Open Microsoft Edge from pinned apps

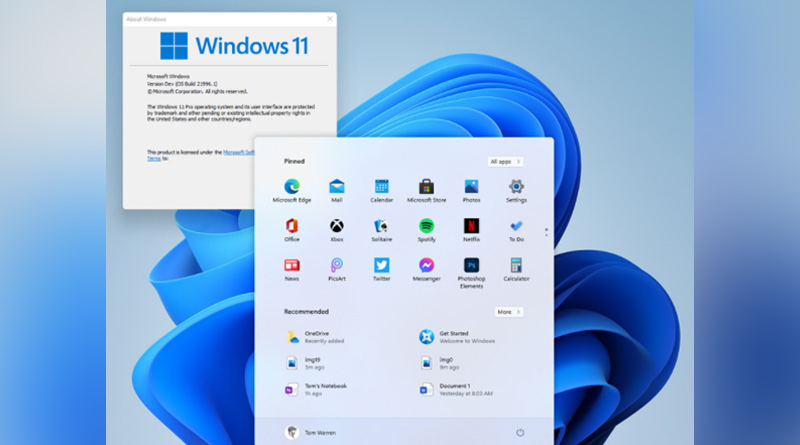click(292, 191)
